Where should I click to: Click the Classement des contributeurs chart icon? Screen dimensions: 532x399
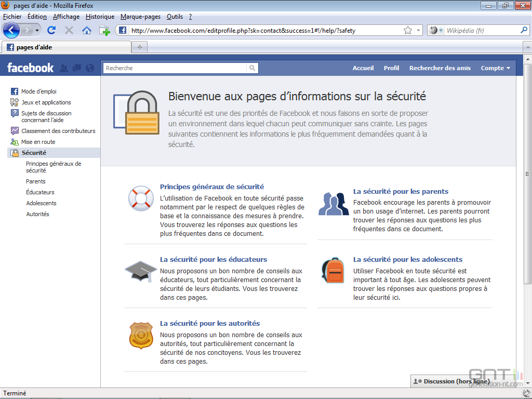click(x=14, y=130)
